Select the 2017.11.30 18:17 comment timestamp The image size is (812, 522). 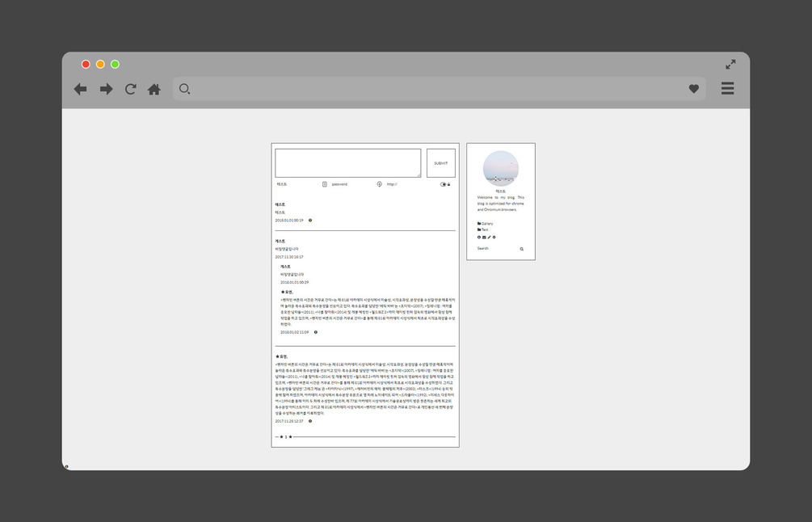pyautogui.click(x=289, y=257)
